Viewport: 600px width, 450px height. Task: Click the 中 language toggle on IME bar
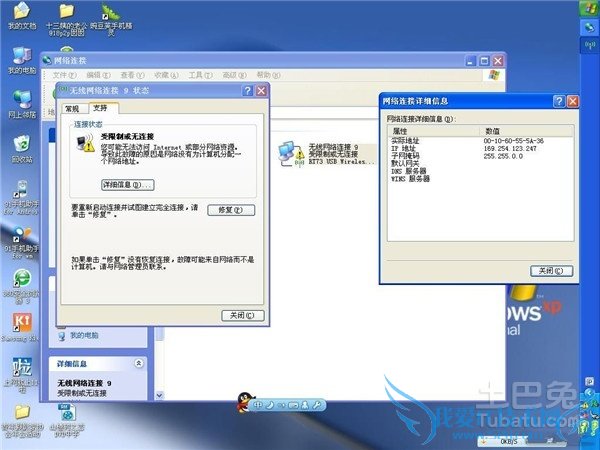[258, 405]
